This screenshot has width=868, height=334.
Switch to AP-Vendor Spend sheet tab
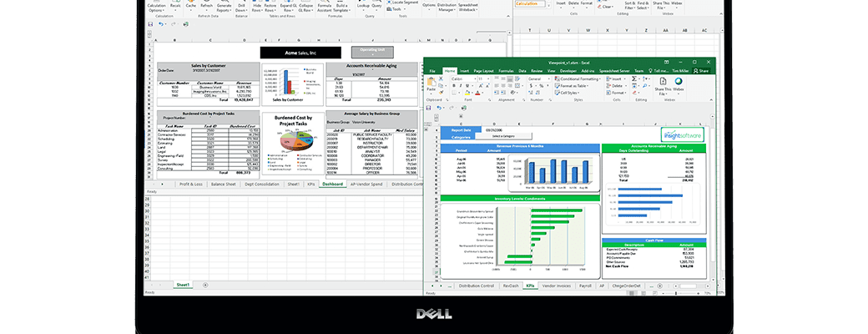coord(366,184)
